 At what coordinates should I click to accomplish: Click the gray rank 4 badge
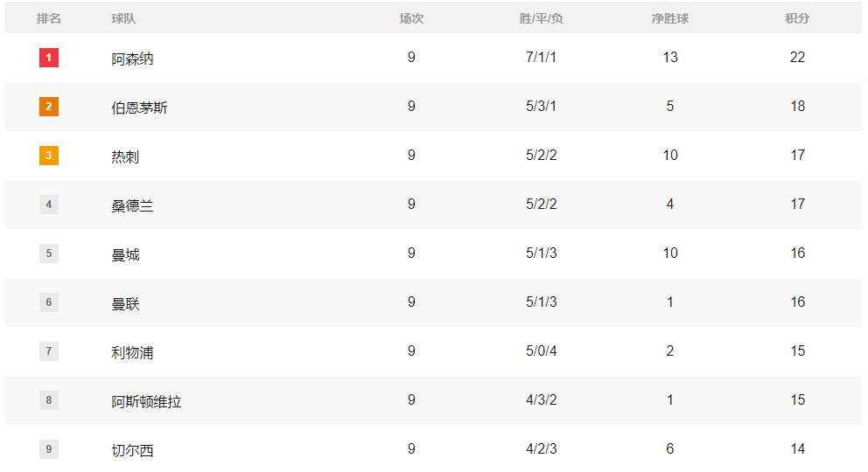tap(49, 205)
